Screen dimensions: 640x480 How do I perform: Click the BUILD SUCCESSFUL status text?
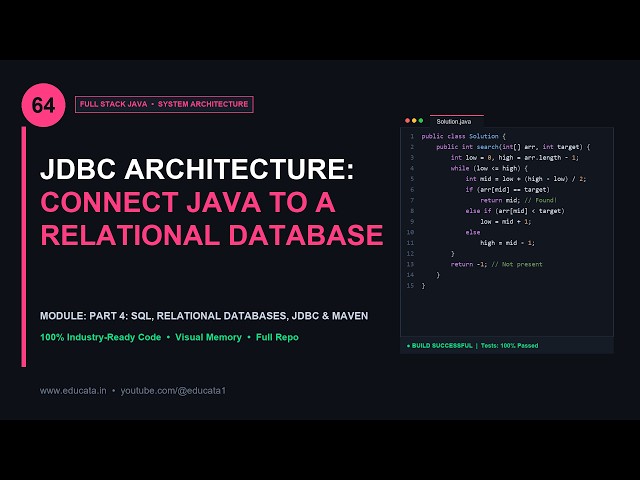pyautogui.click(x=440, y=346)
